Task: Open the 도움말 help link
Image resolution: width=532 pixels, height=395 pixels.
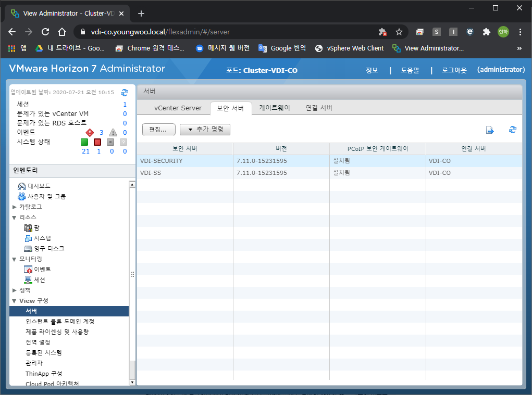Action: (x=410, y=70)
